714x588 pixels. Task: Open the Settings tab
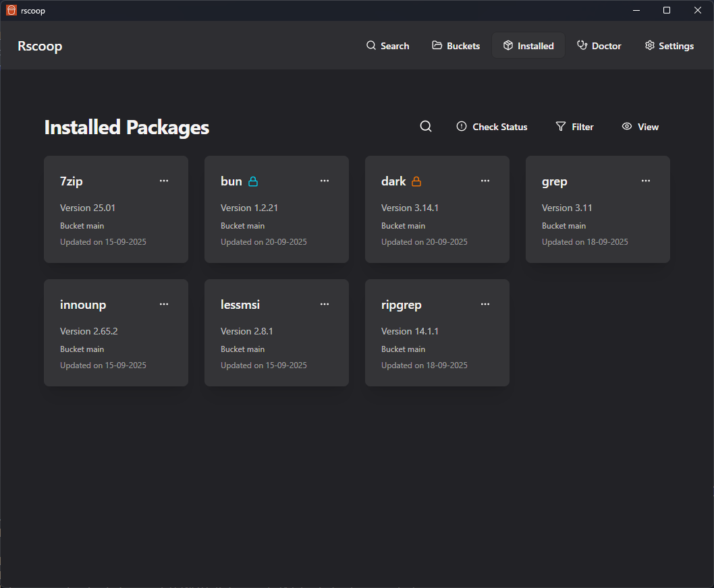point(669,45)
